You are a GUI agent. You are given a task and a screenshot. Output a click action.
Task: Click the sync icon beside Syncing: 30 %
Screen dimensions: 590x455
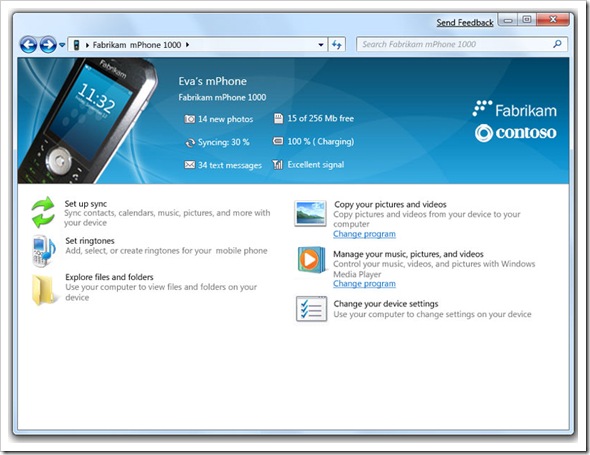pyautogui.click(x=190, y=143)
